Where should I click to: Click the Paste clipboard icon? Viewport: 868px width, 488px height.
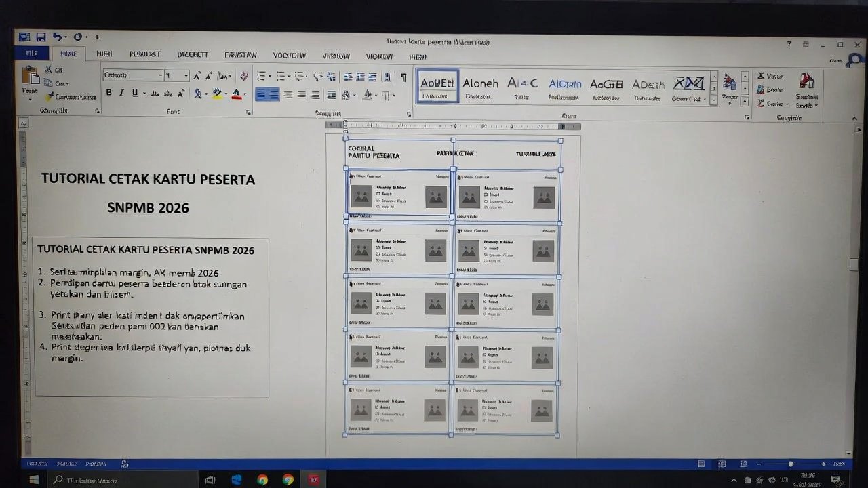pos(31,75)
